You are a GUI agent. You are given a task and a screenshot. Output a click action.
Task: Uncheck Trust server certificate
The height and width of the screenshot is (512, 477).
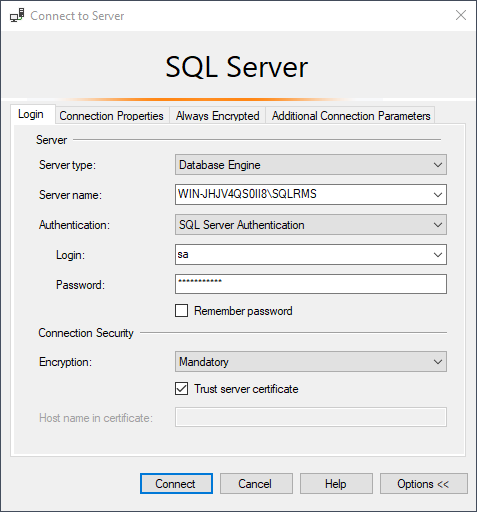[181, 389]
